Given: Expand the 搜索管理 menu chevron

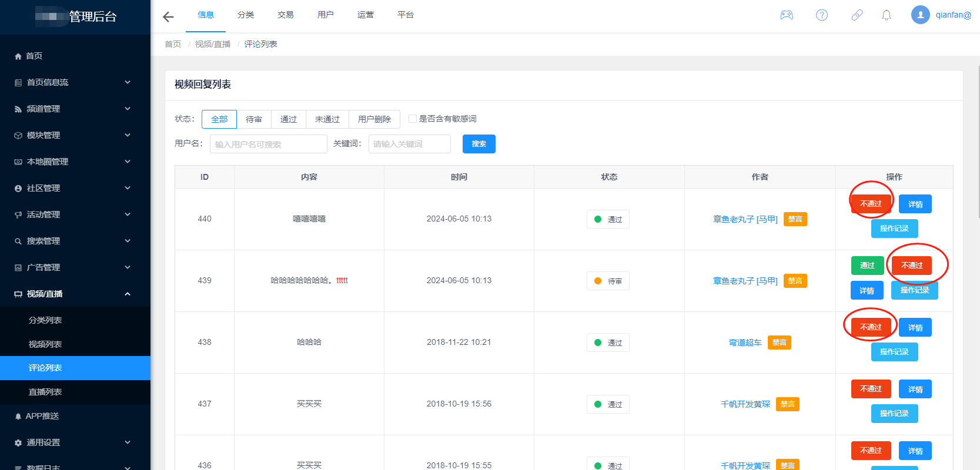Looking at the screenshot, I should (x=128, y=241).
